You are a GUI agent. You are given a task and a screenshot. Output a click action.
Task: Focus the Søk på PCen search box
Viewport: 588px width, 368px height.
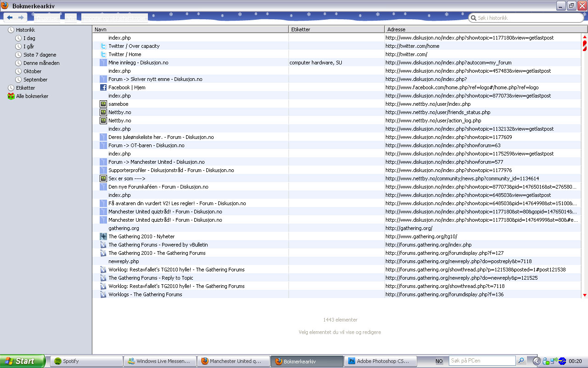482,361
